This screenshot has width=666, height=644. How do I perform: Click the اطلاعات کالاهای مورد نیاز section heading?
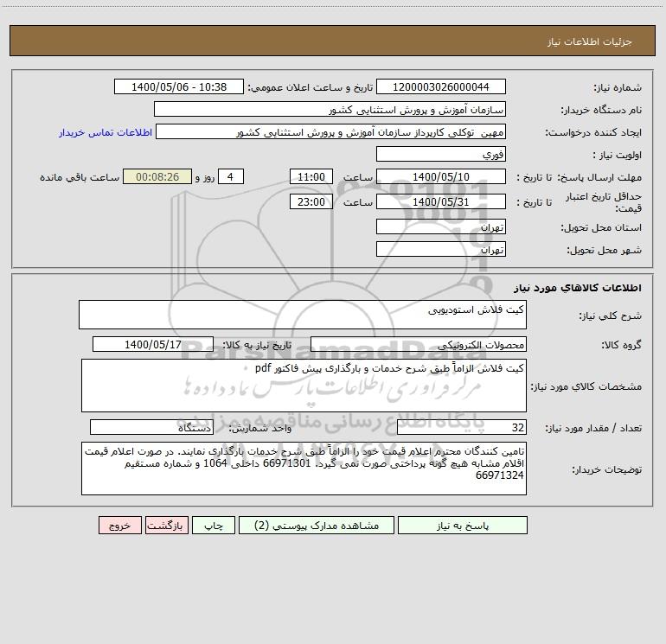click(x=578, y=288)
